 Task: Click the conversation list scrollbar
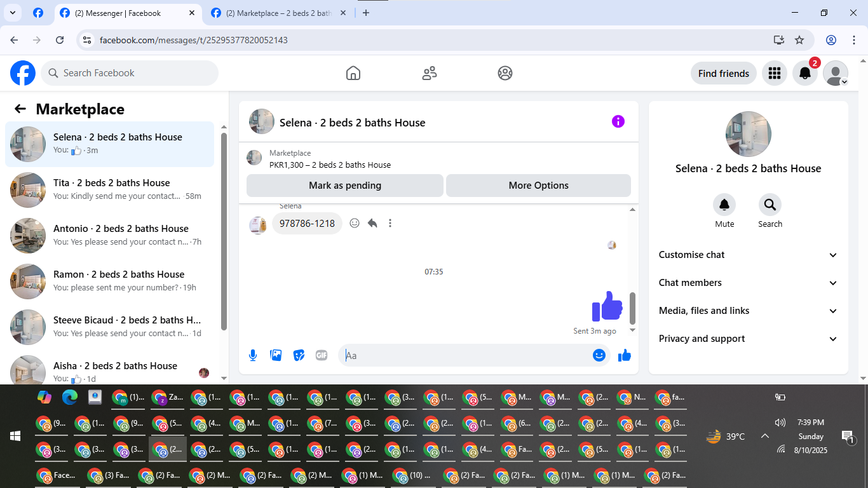point(224,232)
